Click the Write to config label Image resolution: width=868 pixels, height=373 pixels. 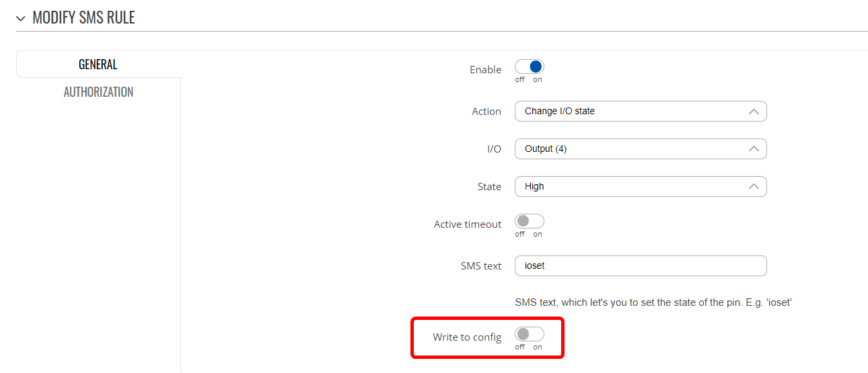tap(467, 337)
